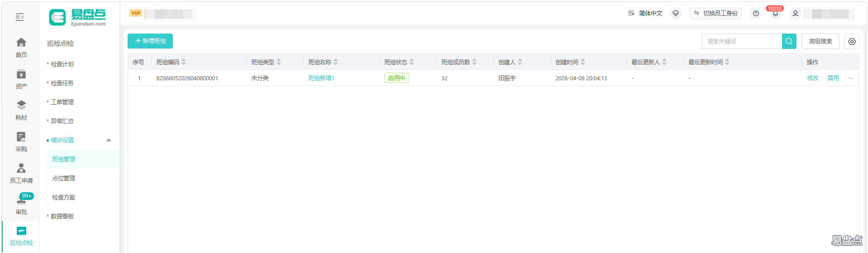This screenshot has width=868, height=253.
Task: Open the 班组新增1 team link
Action: point(321,78)
